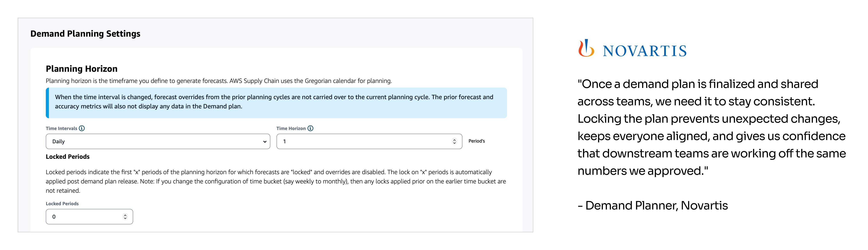Click the Time Intervals dropdown chevron arrow
868x250 pixels.
click(x=265, y=142)
